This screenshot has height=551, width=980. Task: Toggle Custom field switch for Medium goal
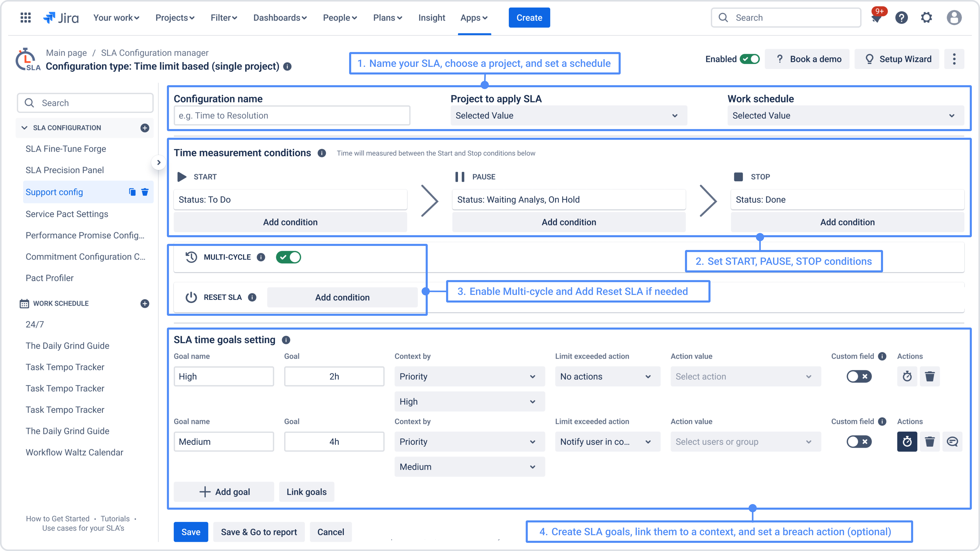pos(859,441)
